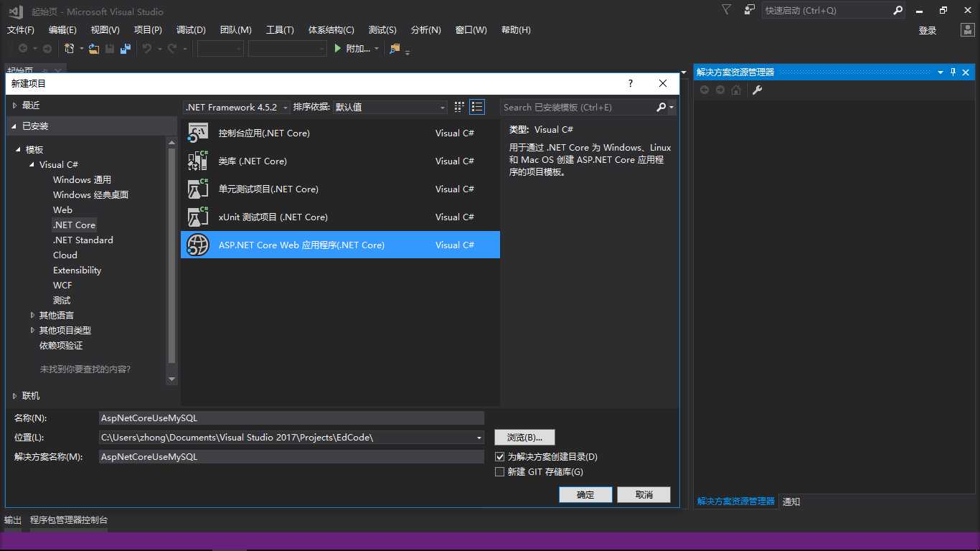Click the xUnit 测试项目 template icon
This screenshot has width=980, height=551.
pos(198,217)
